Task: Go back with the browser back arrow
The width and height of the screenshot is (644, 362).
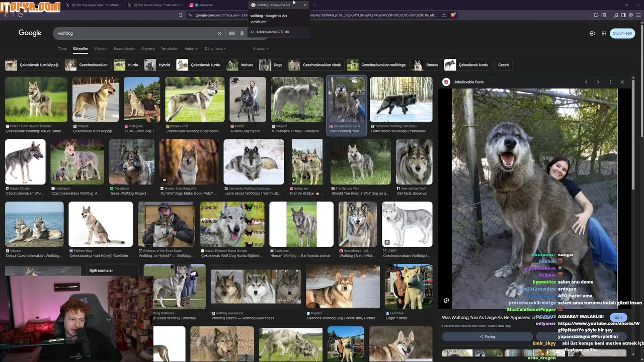Action: click(x=6, y=15)
